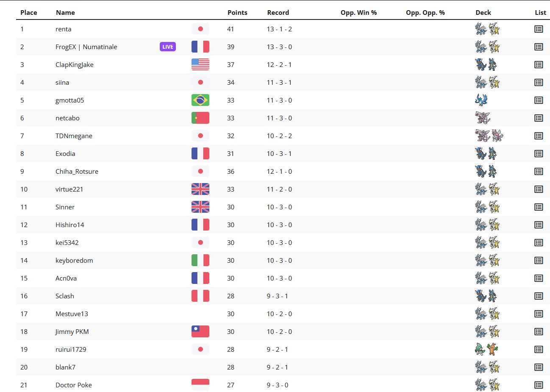Click the Deck column header

pos(483,12)
